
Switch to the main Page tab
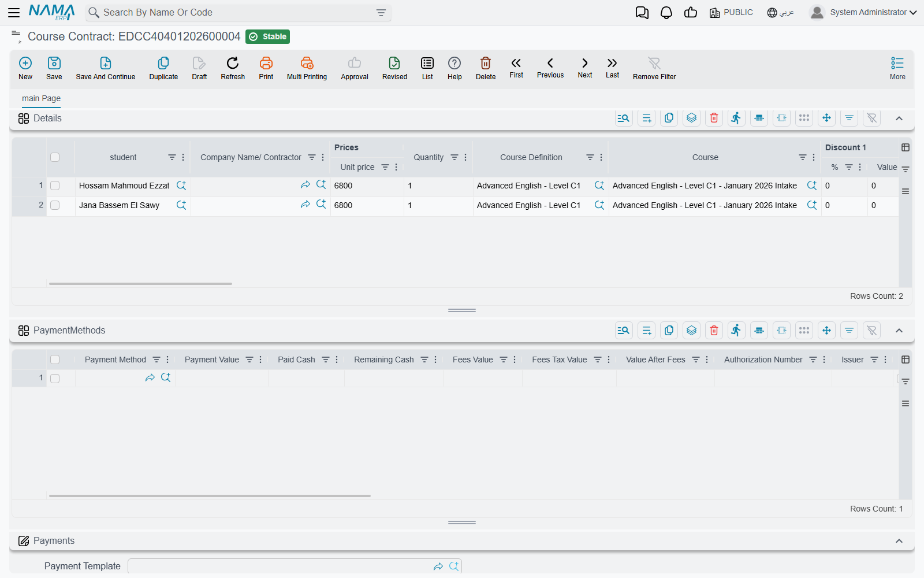click(x=41, y=98)
